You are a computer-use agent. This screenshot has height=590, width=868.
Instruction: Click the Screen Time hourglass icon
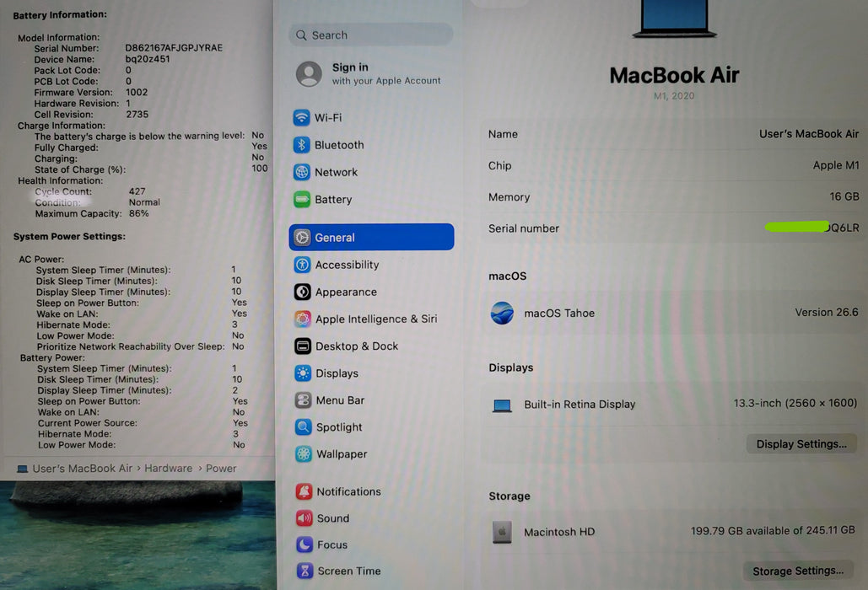(305, 571)
